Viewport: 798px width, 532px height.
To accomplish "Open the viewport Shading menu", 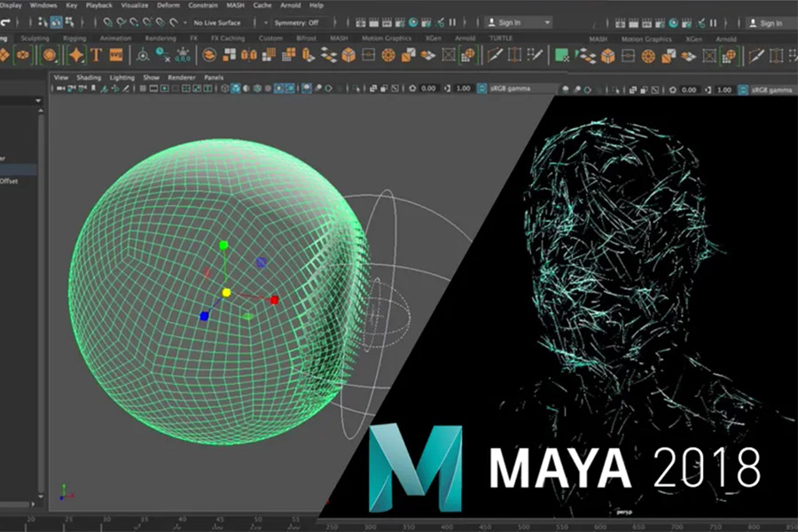I will [89, 77].
